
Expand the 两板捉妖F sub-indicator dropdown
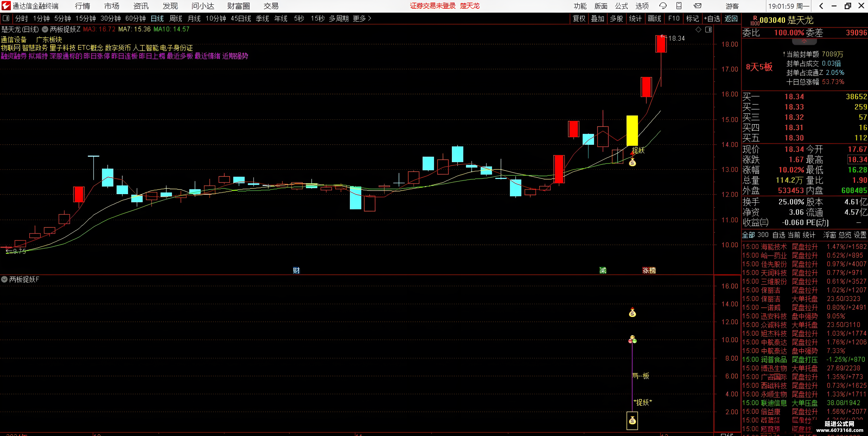(x=4, y=279)
